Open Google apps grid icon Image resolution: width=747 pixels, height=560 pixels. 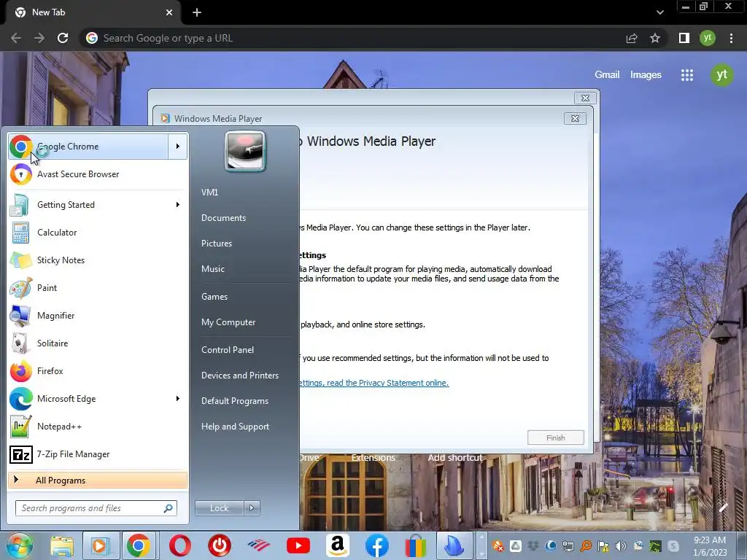click(687, 75)
